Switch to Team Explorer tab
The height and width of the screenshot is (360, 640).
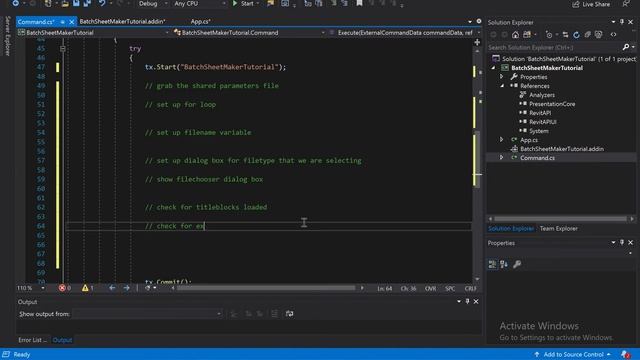pos(558,229)
